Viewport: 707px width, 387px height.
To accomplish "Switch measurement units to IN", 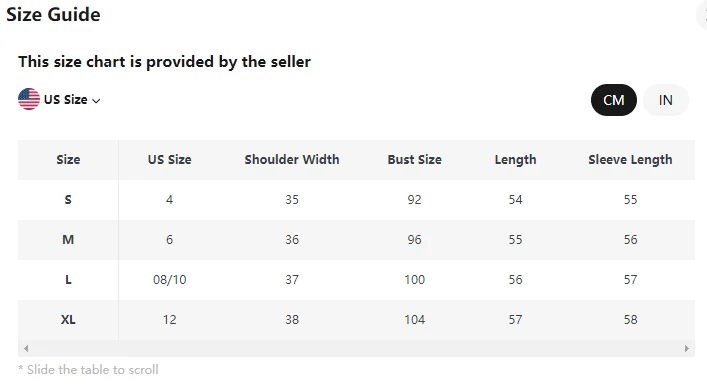I will (x=666, y=100).
